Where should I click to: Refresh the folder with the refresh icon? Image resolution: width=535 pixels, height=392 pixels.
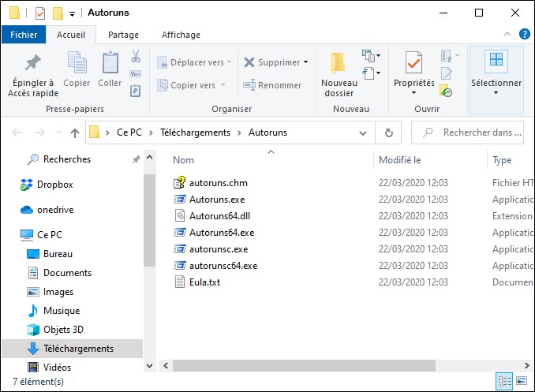coord(388,133)
